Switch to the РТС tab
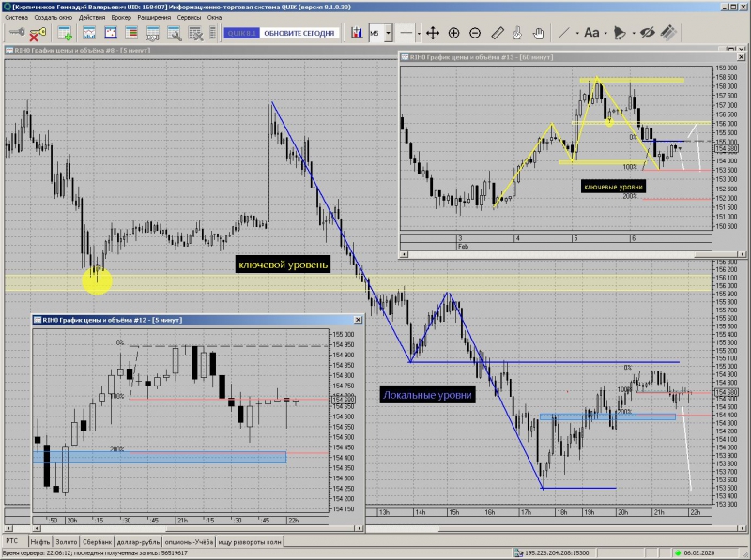The width and height of the screenshot is (751, 560). pos(12,541)
